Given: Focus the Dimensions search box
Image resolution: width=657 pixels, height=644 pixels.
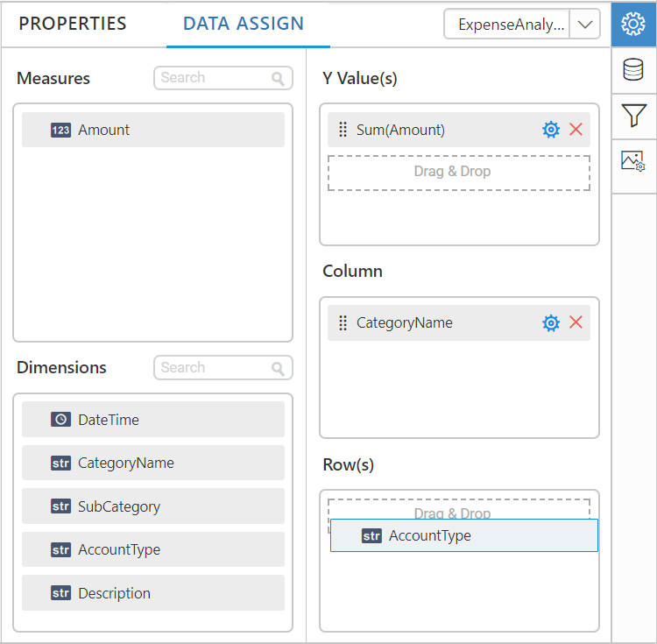Looking at the screenshot, I should (215, 368).
